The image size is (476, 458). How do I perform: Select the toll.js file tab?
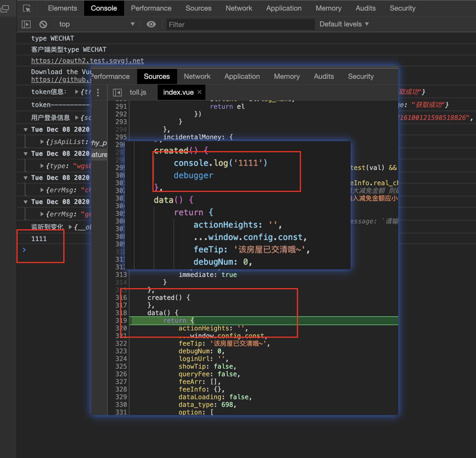click(138, 93)
